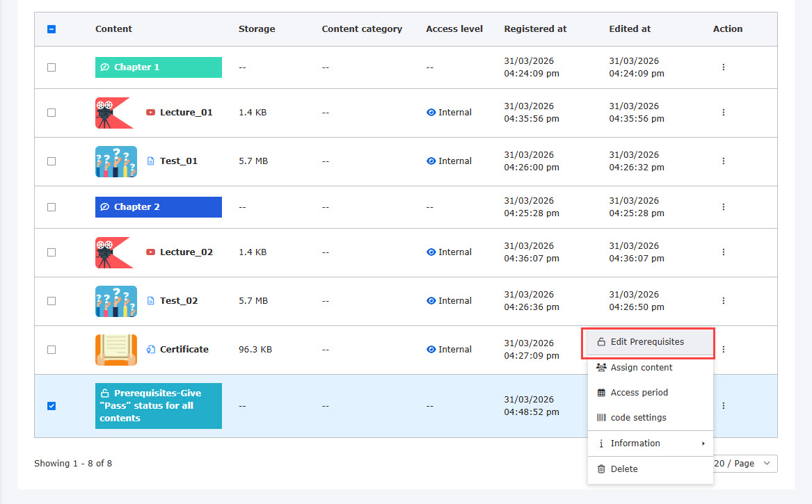Click the document icon next to Test_01
The width and height of the screenshot is (812, 504).
pos(150,161)
